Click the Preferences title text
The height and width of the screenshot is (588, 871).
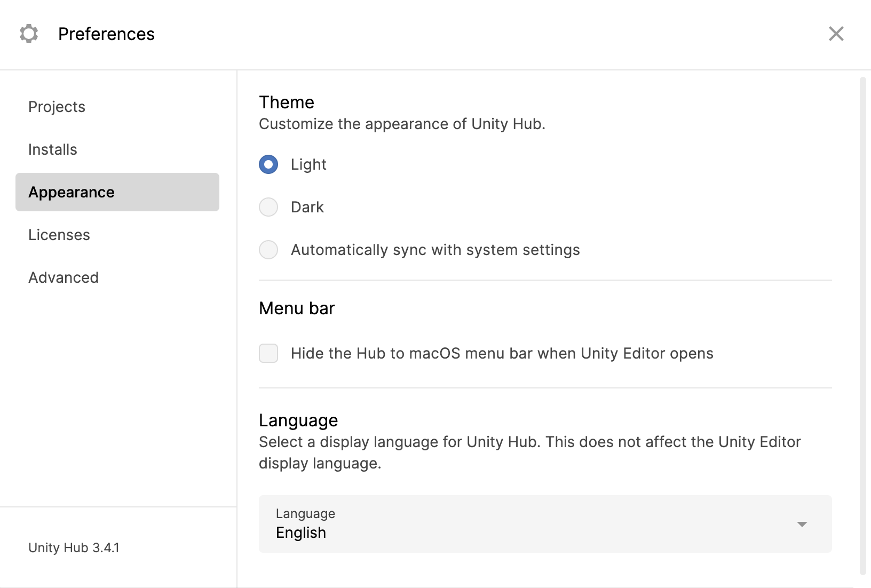click(x=106, y=34)
